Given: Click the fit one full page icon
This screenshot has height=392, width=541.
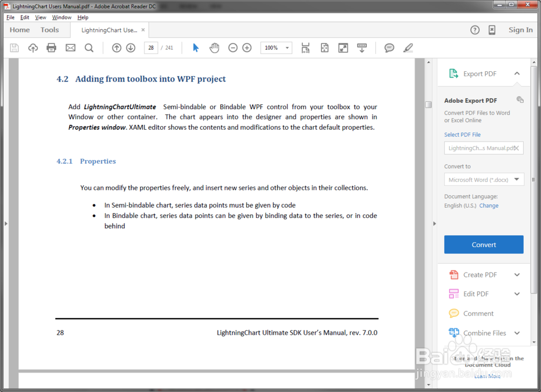Looking at the screenshot, I should [324, 48].
